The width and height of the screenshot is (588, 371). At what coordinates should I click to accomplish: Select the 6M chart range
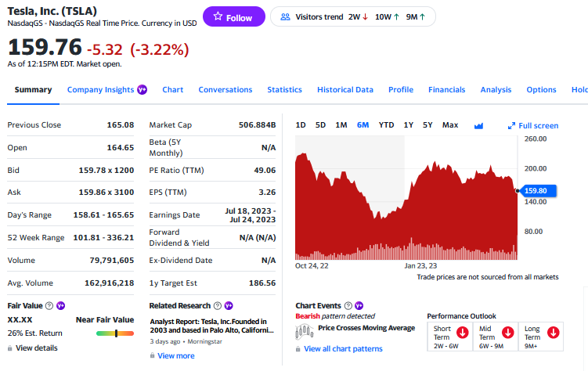363,125
